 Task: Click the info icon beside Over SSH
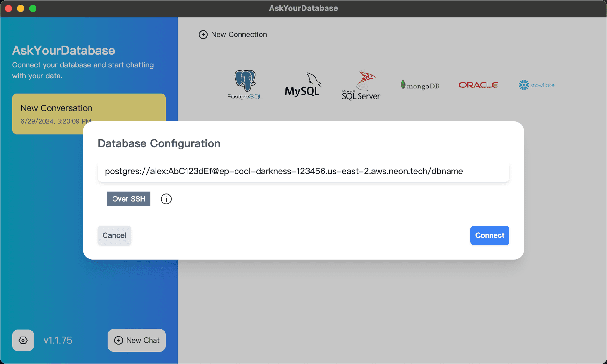tap(166, 199)
